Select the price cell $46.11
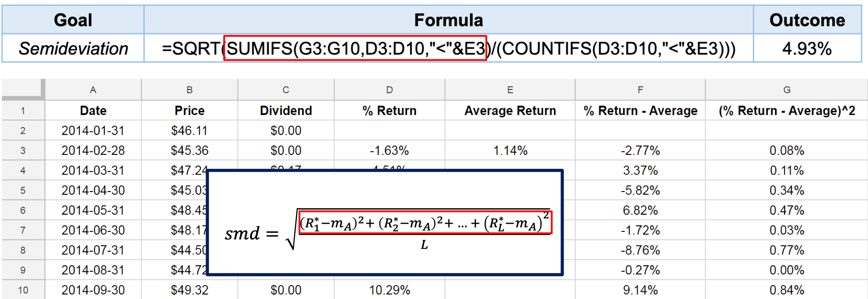 (190, 131)
